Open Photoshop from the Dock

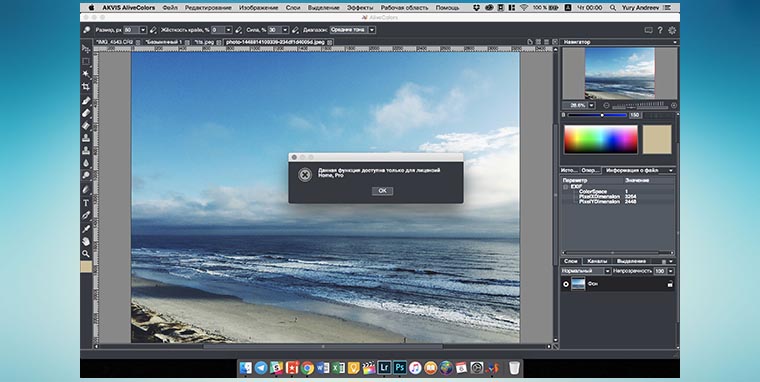tap(400, 368)
